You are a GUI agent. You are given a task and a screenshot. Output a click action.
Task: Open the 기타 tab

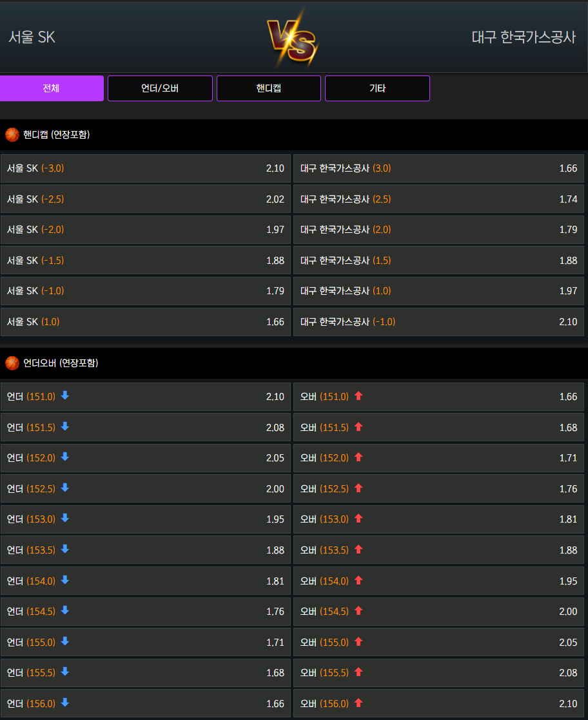pyautogui.click(x=377, y=88)
